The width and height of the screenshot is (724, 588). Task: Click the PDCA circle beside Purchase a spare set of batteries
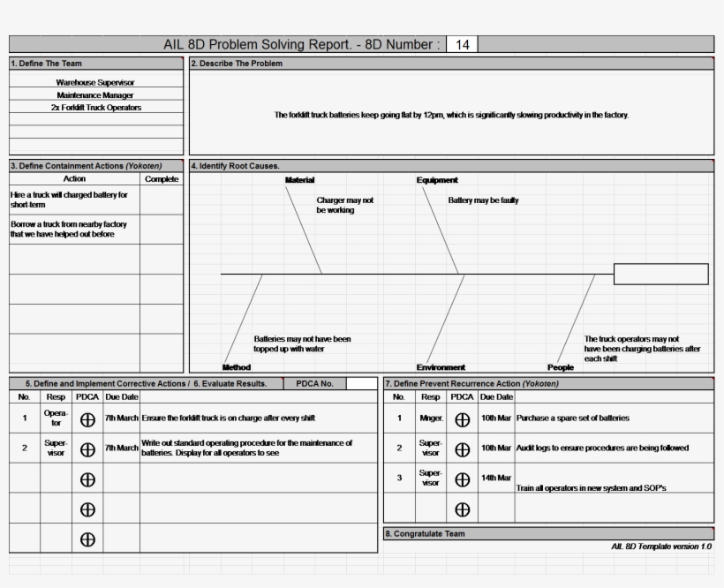[462, 419]
